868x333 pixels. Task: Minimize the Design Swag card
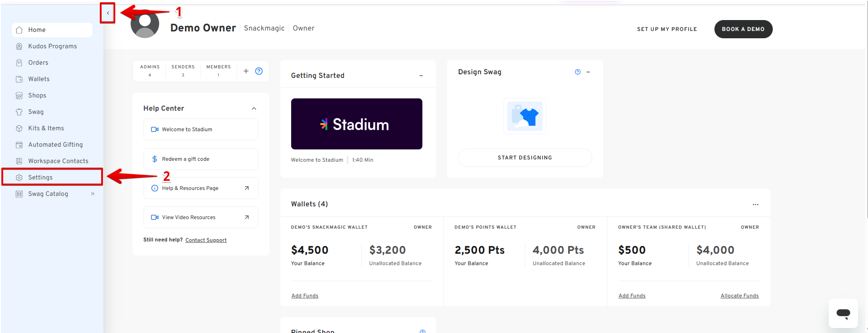pyautogui.click(x=588, y=72)
